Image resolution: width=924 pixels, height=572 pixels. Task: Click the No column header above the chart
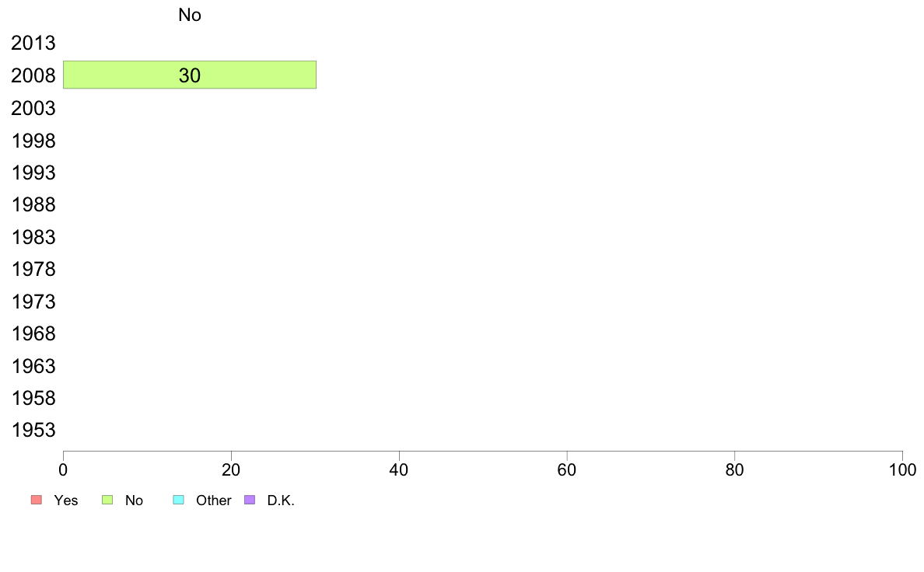tap(190, 15)
